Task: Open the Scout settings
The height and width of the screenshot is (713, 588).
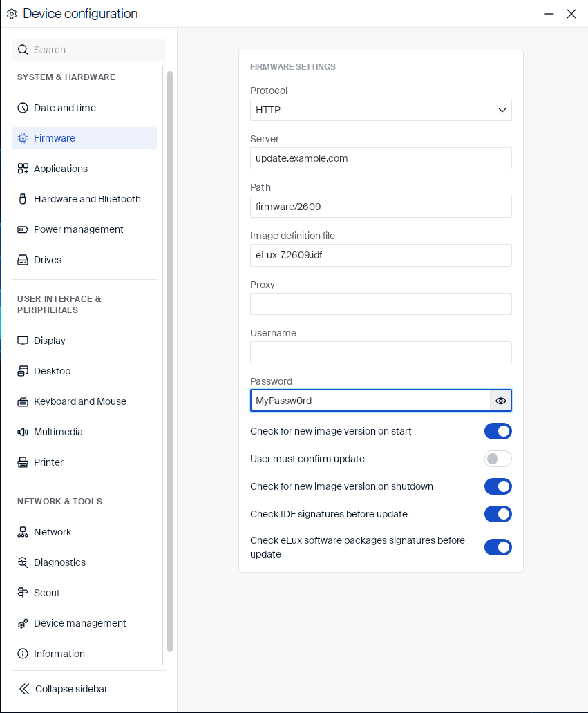Action: [x=84, y=593]
